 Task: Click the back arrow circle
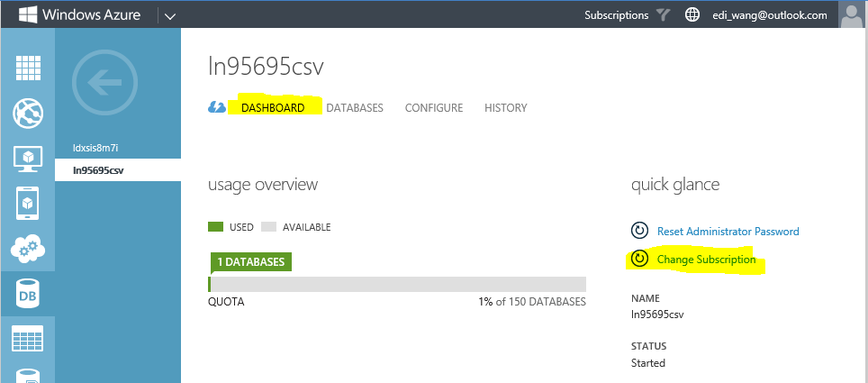[105, 83]
